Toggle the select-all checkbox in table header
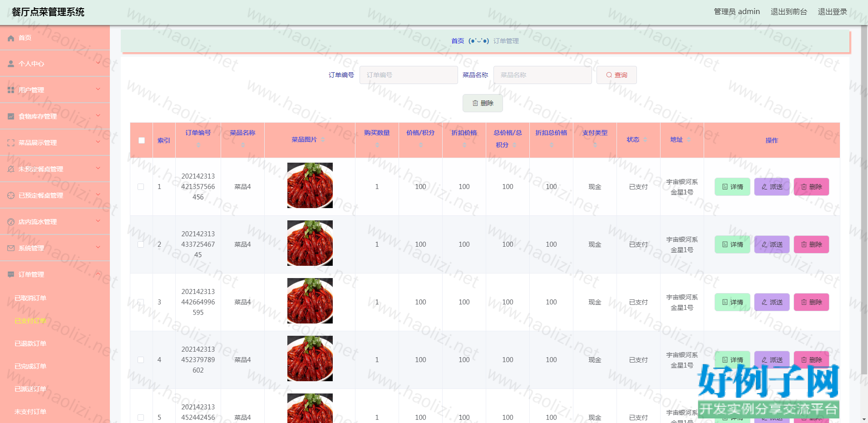The image size is (868, 423). click(142, 140)
